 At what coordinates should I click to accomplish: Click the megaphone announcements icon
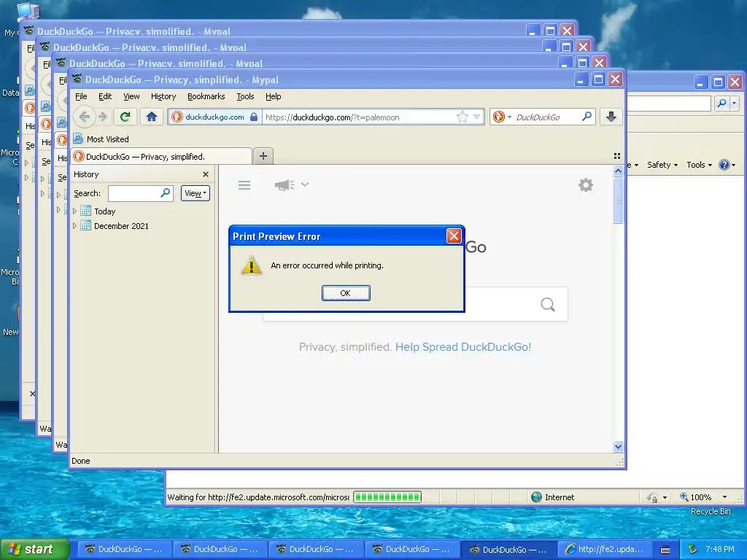pos(285,184)
